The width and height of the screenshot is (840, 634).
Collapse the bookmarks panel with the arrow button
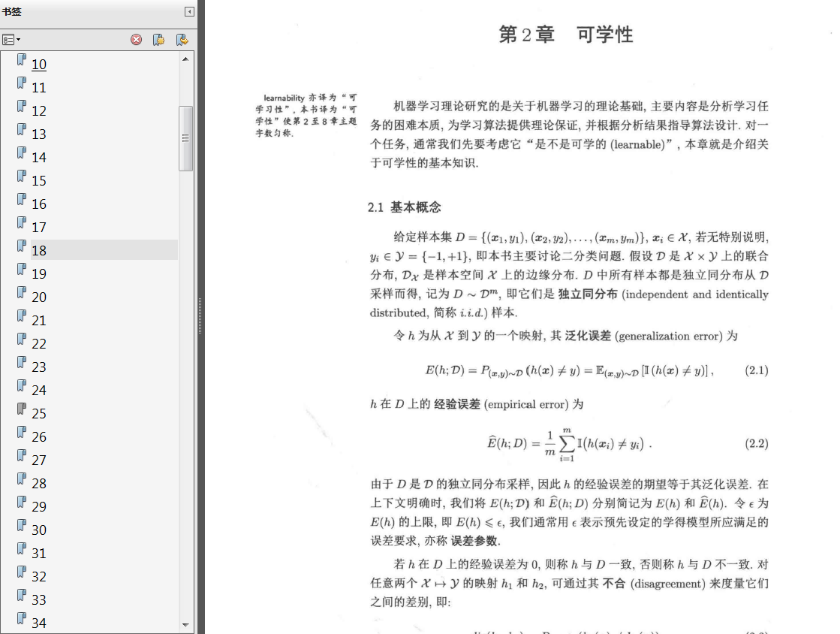coord(189,12)
